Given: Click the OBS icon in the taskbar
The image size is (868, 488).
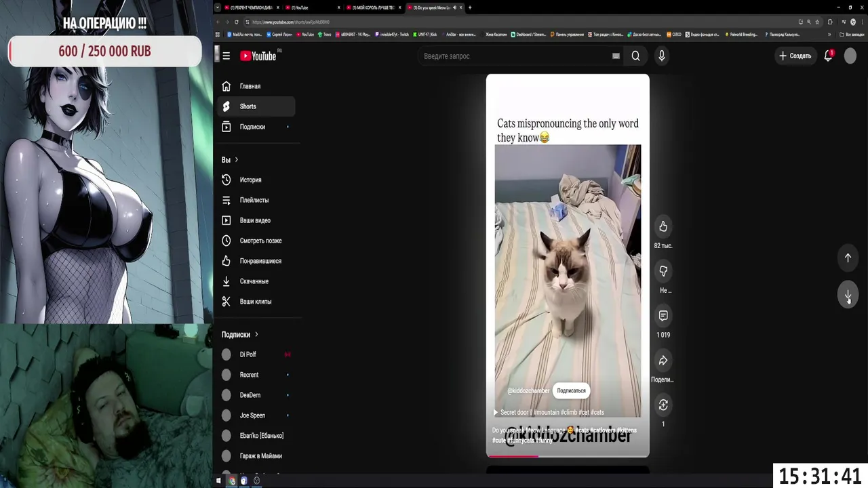Looking at the screenshot, I should (x=256, y=481).
